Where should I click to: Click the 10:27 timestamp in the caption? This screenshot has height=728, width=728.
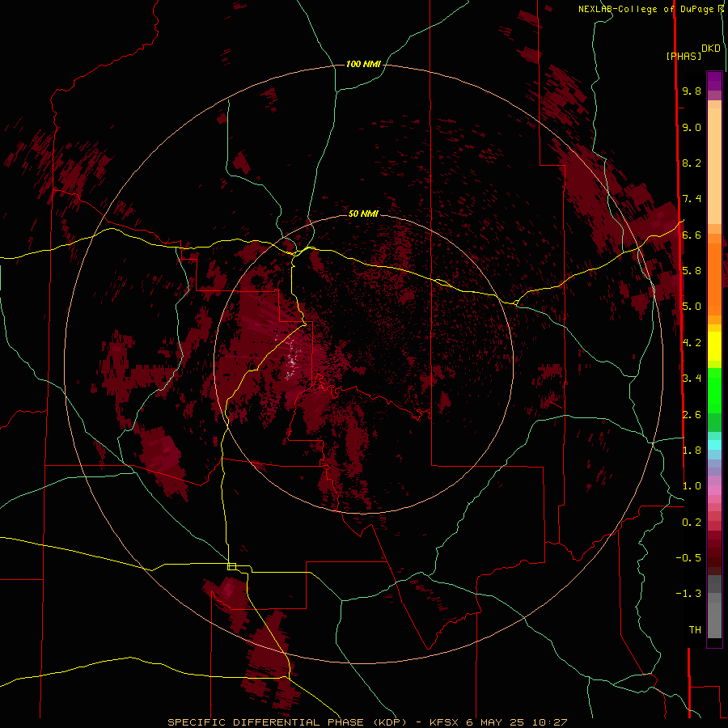tap(550, 722)
